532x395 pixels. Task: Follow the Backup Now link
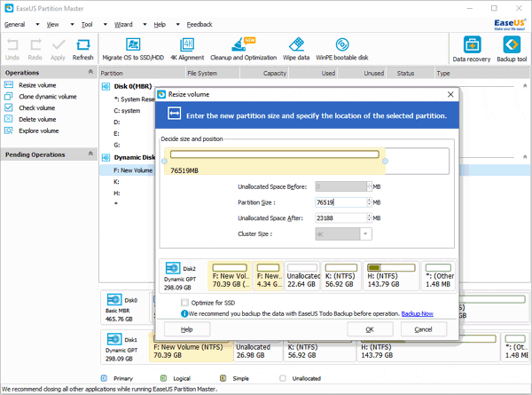418,314
